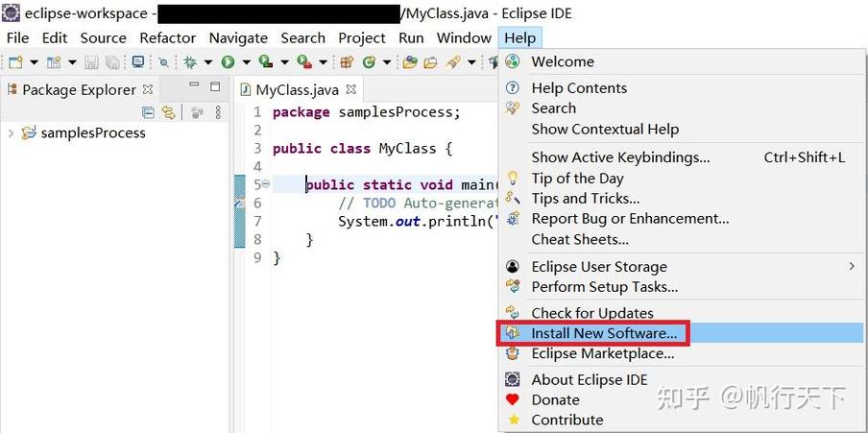Click the Open Type folder icon
Screen dimensions: 868x433
(410, 62)
